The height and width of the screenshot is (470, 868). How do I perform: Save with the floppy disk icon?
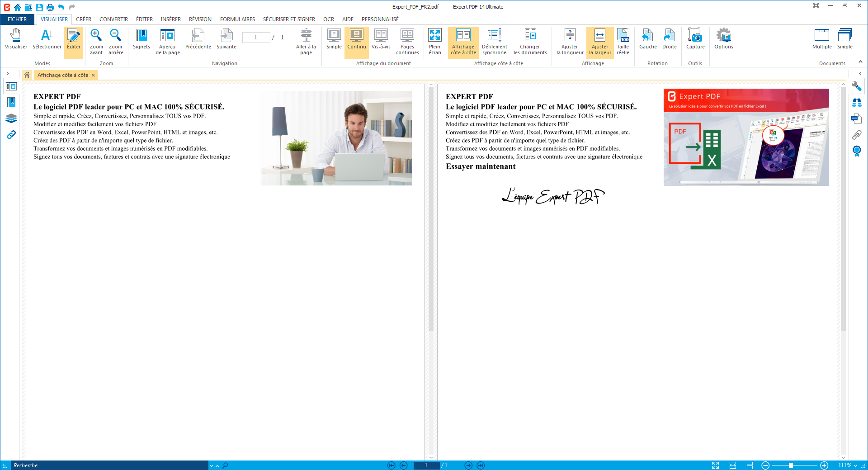point(39,7)
